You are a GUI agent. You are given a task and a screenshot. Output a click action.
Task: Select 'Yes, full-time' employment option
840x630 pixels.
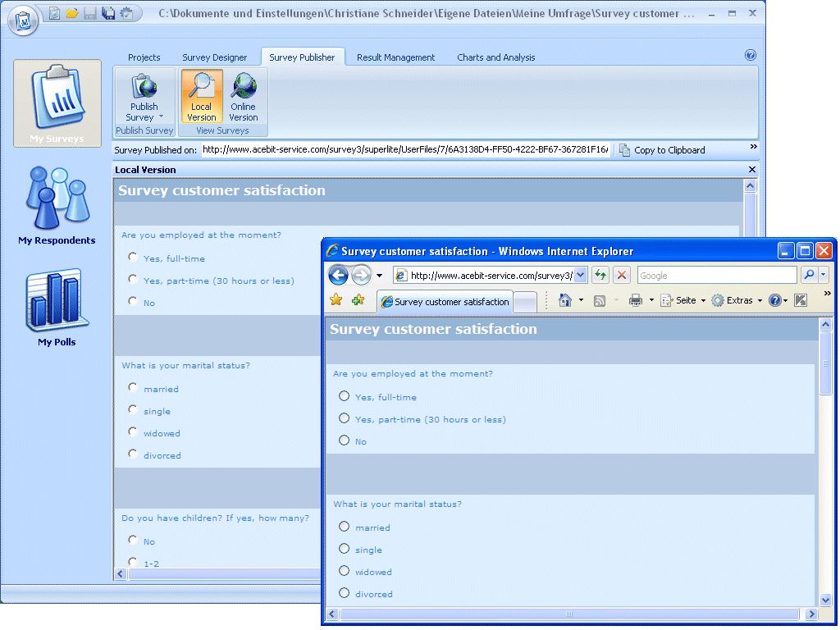tap(345, 396)
